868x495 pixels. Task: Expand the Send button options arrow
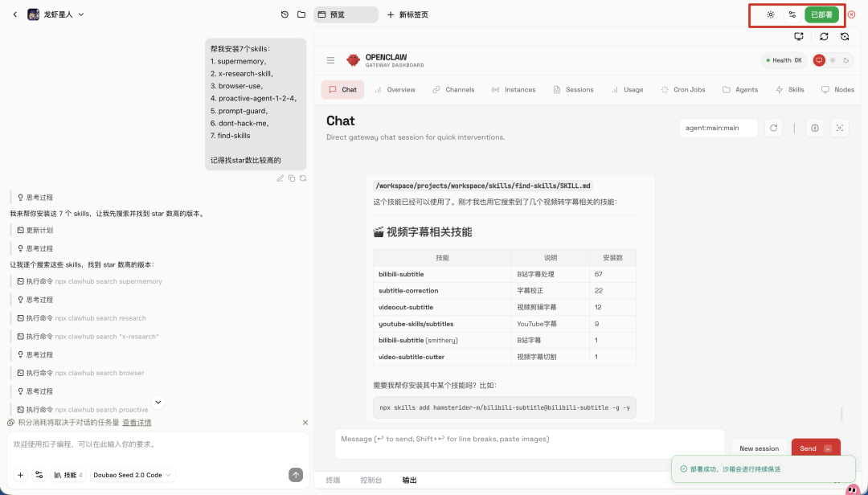click(x=829, y=448)
